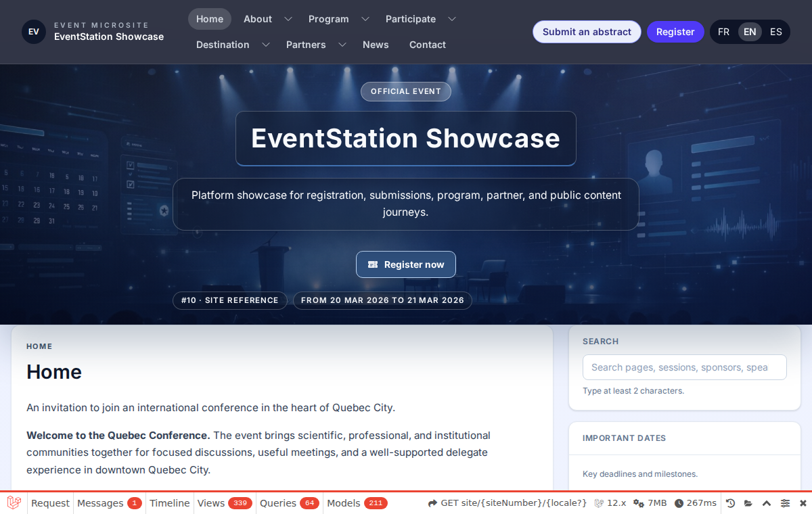The height and width of the screenshot is (514, 812).
Task: Click EventStation Showcase site title in header
Action: [109, 37]
